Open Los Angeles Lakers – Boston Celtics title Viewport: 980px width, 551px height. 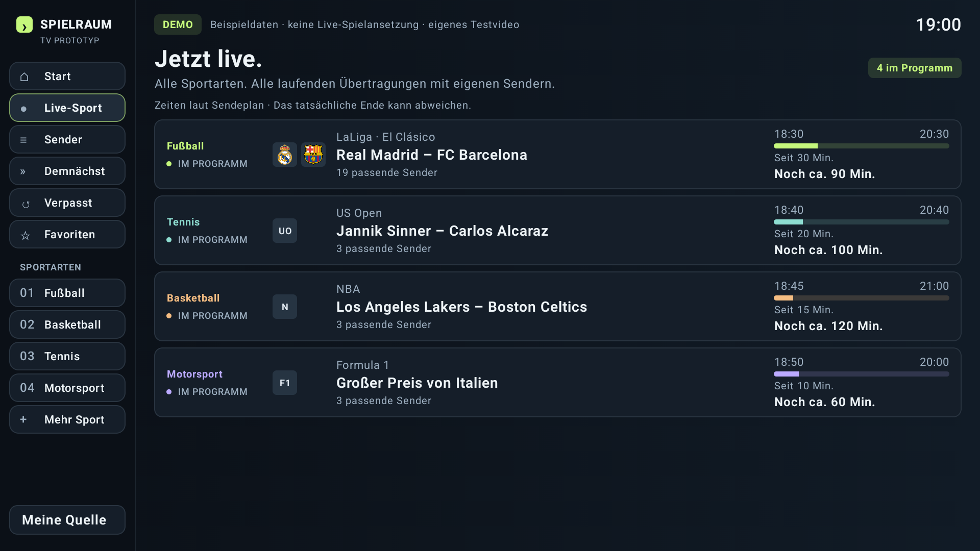(x=462, y=307)
